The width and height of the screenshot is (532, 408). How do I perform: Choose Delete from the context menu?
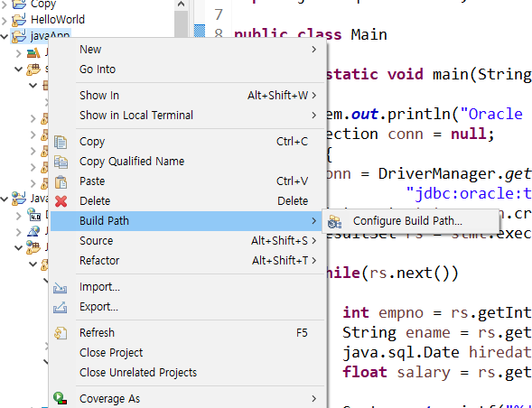coord(188,201)
